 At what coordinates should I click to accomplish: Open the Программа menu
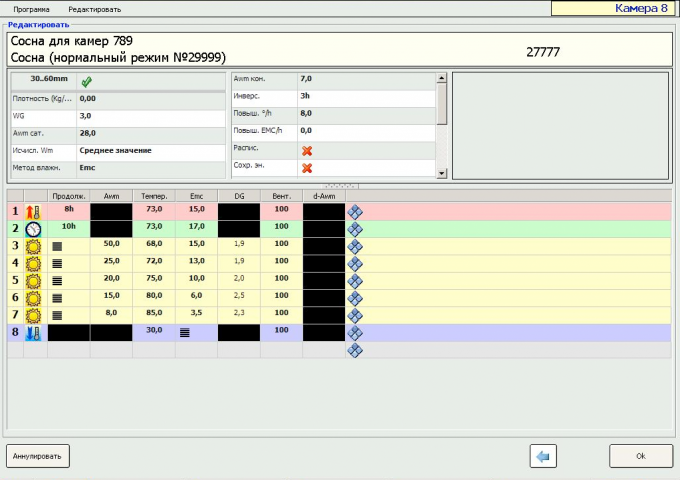click(31, 9)
